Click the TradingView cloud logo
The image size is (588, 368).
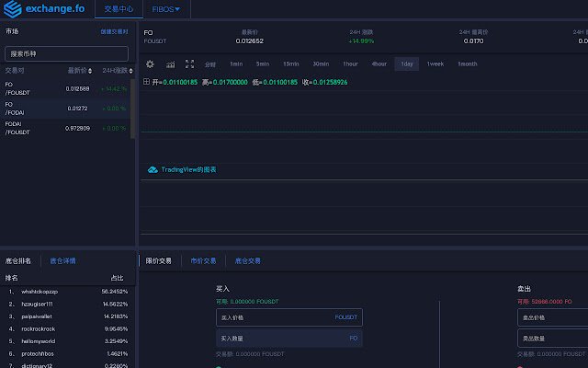point(153,169)
